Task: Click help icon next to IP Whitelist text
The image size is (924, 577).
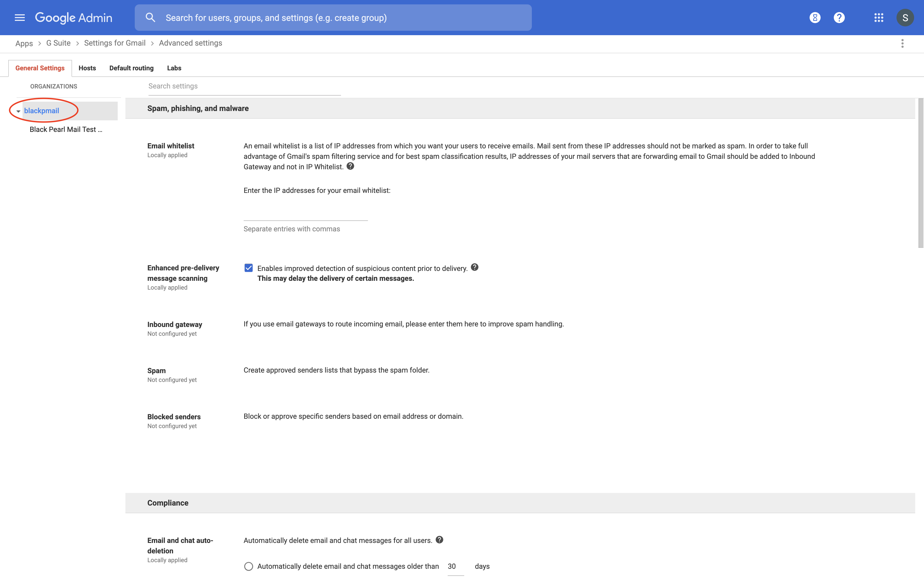Action: pyautogui.click(x=350, y=166)
